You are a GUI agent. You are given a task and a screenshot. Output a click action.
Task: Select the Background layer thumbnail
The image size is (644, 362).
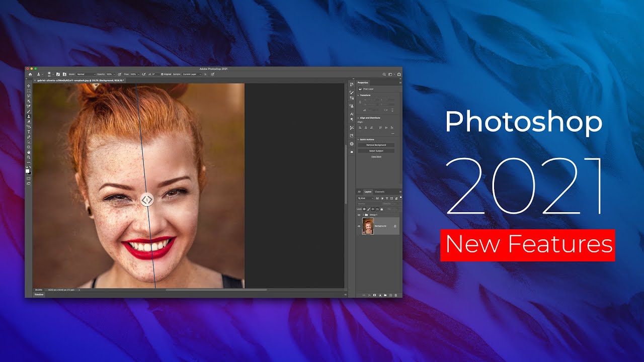[368, 226]
